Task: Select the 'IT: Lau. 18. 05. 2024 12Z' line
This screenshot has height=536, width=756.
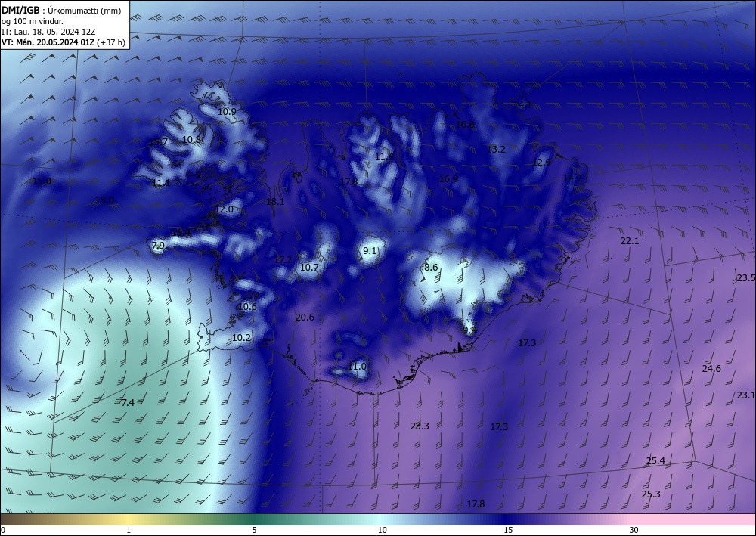Action: pos(48,32)
